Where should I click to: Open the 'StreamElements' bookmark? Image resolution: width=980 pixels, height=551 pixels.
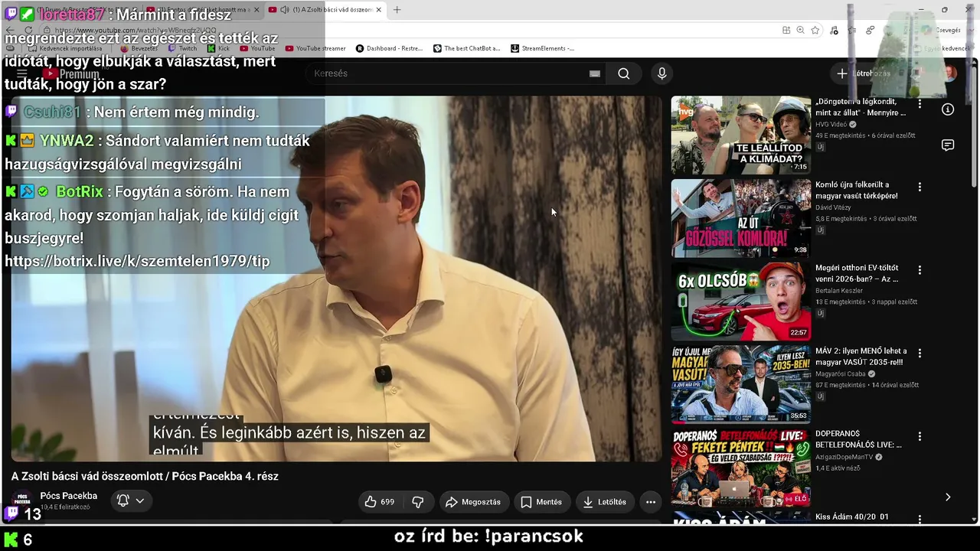tap(542, 48)
